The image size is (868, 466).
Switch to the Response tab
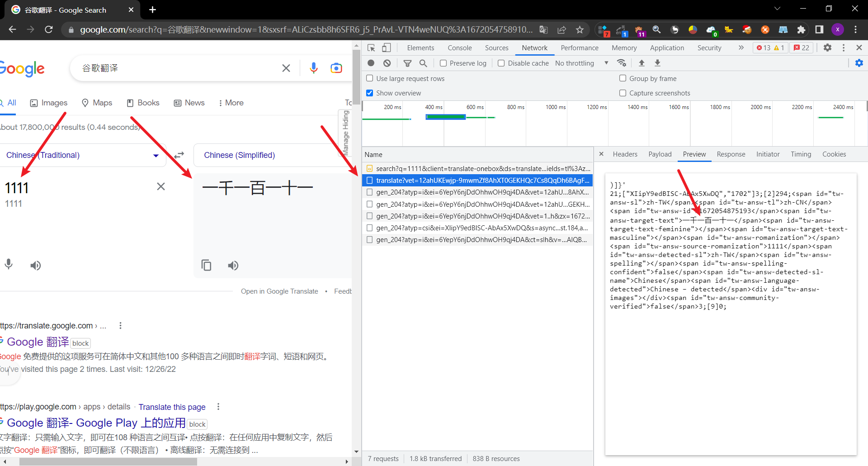(731, 154)
